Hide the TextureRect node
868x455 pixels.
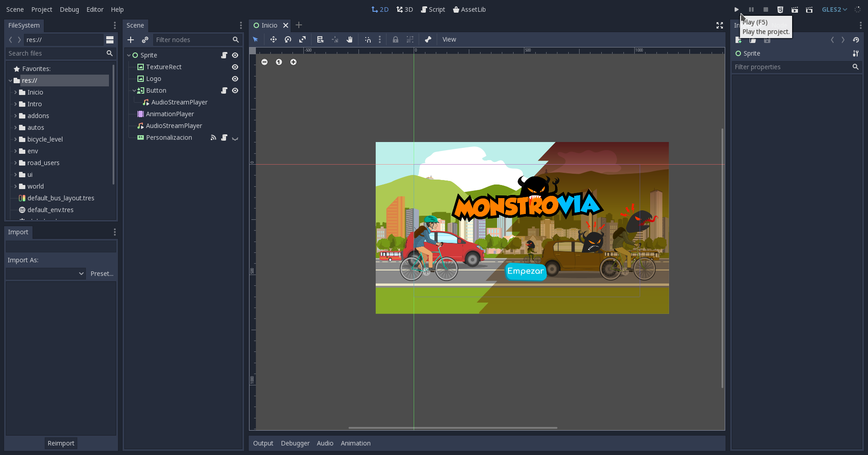[235, 66]
